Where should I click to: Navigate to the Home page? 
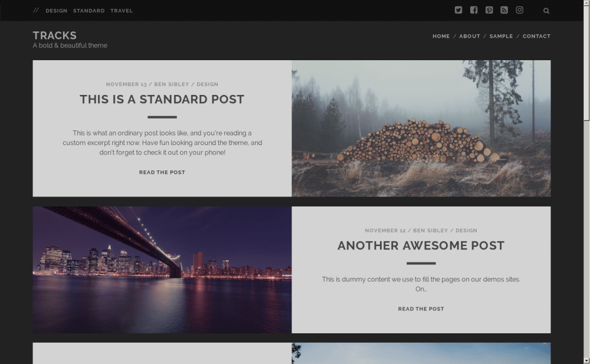pyautogui.click(x=441, y=36)
